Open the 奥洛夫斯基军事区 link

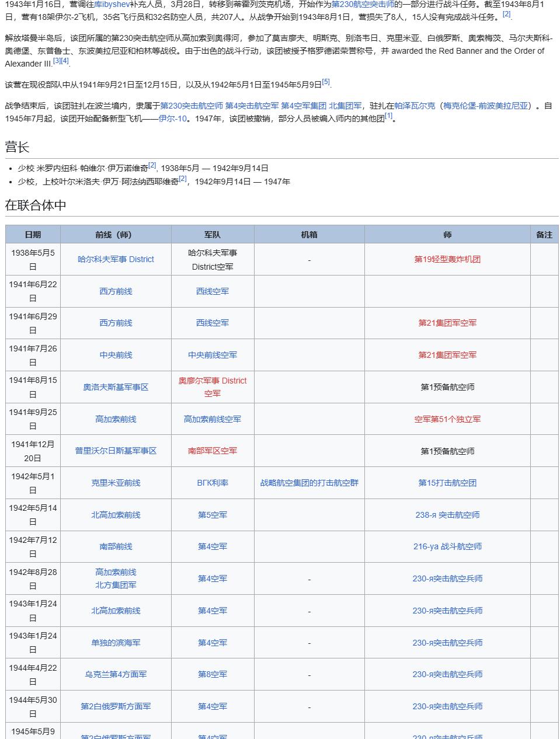(116, 387)
